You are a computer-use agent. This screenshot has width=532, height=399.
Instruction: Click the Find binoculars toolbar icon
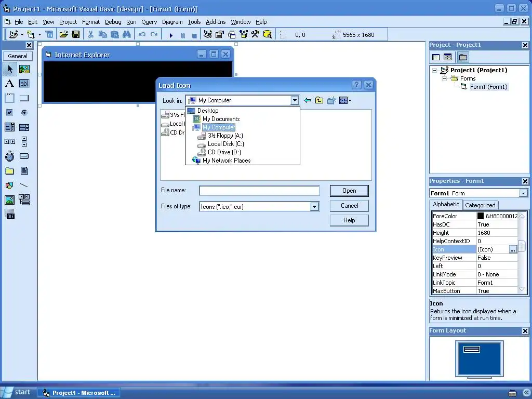(127, 35)
